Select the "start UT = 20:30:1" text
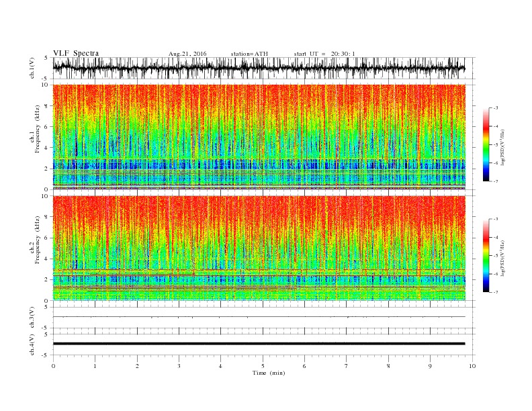 324,54
